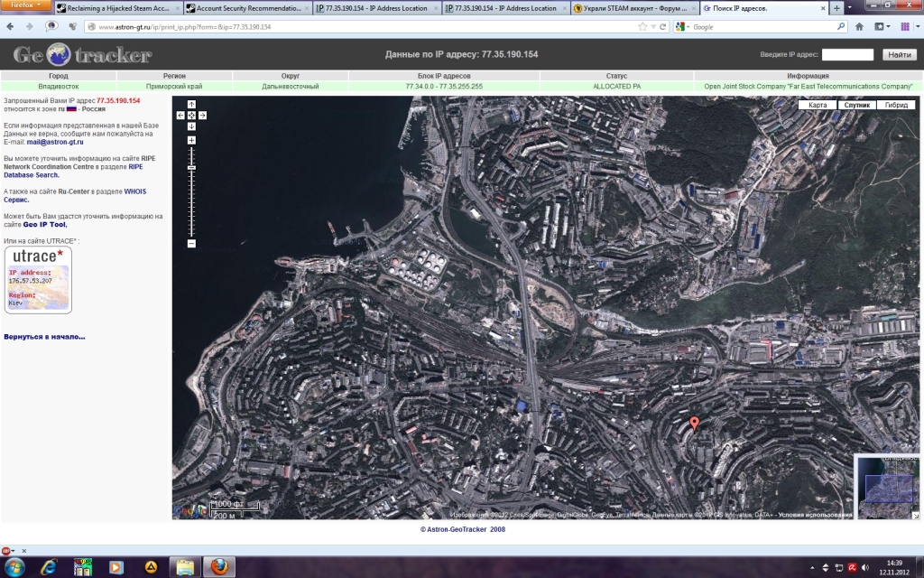Click the red location marker on map

coord(694,422)
